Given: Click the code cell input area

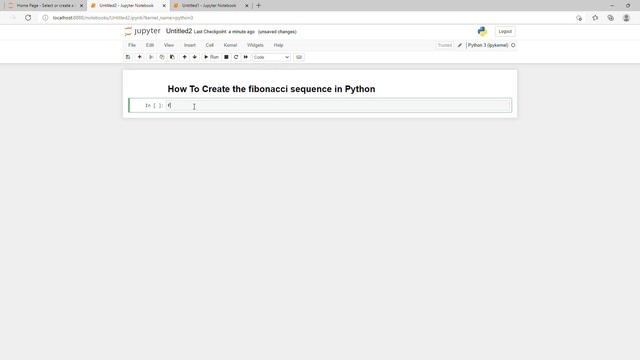Looking at the screenshot, I should 338,105.
